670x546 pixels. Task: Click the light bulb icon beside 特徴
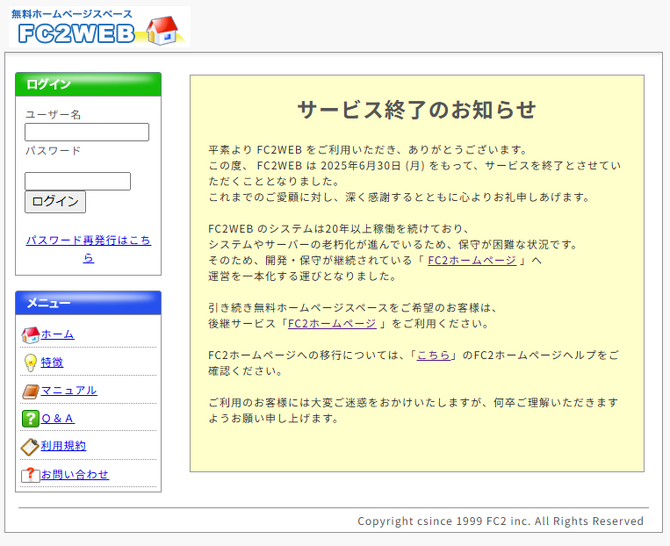coord(30,363)
